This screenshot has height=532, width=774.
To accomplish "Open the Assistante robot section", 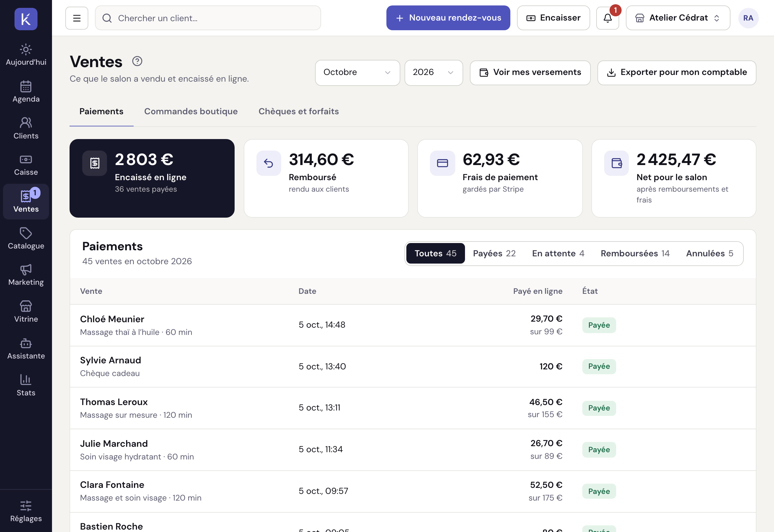I will click(26, 348).
